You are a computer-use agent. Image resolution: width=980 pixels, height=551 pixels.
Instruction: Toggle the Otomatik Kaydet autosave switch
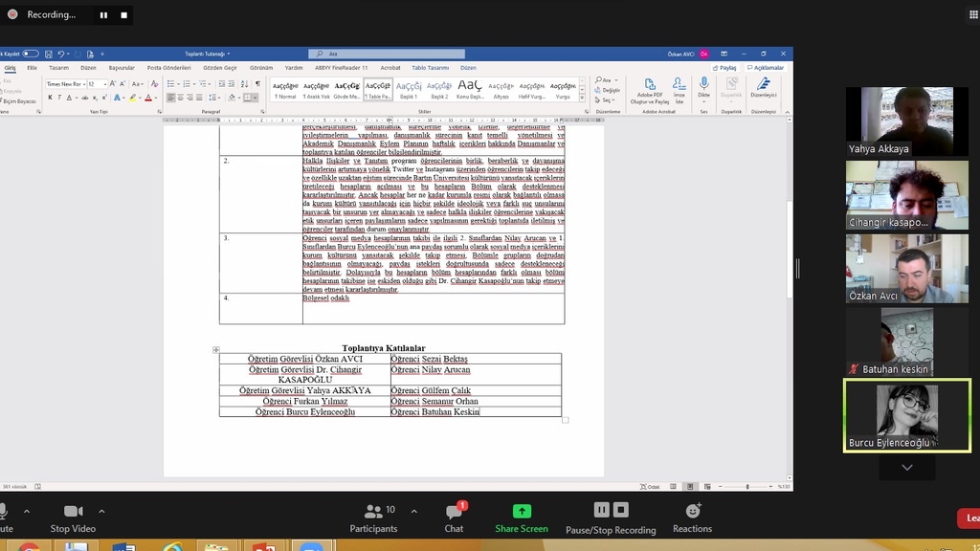pyautogui.click(x=32, y=54)
